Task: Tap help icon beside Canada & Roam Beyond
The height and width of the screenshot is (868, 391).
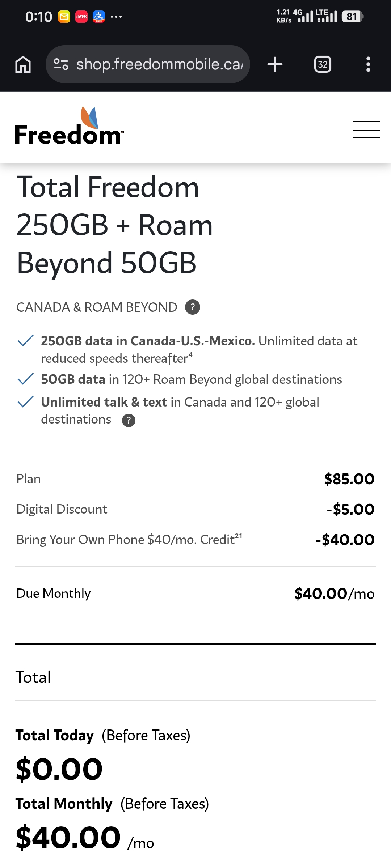Action: click(x=193, y=307)
